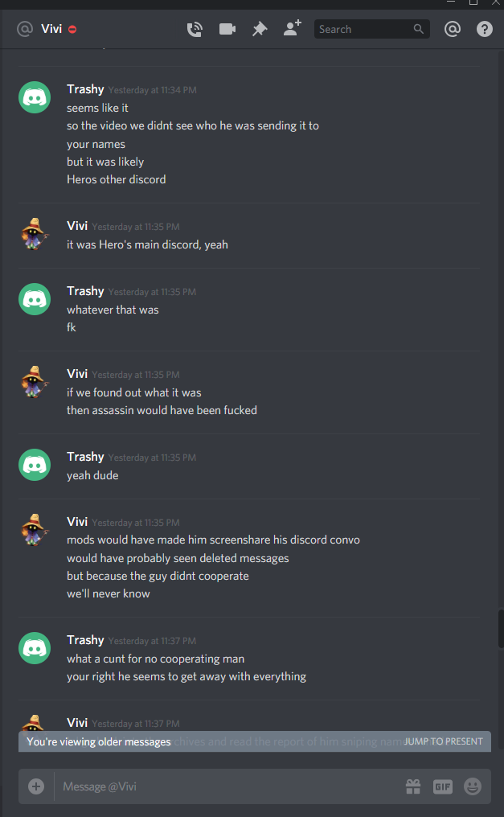Screen dimensions: 504x817
Task: Open pinned messages
Action: tap(260, 29)
